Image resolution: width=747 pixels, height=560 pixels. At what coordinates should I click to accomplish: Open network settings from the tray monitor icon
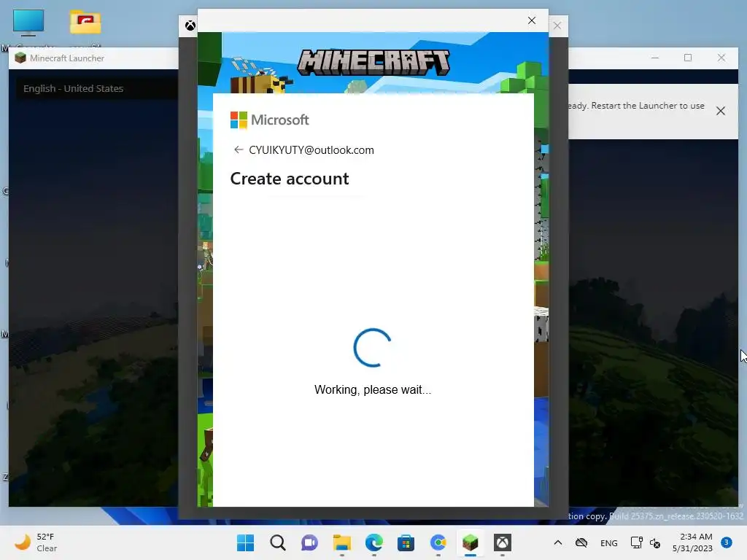click(636, 542)
